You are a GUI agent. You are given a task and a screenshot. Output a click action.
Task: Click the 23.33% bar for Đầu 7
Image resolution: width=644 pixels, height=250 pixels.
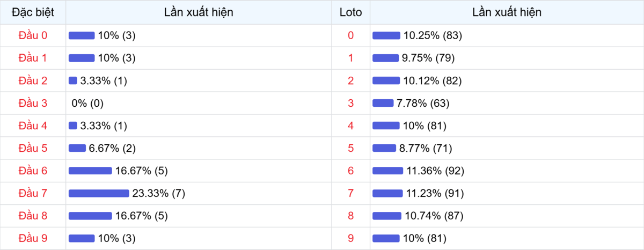click(x=99, y=193)
